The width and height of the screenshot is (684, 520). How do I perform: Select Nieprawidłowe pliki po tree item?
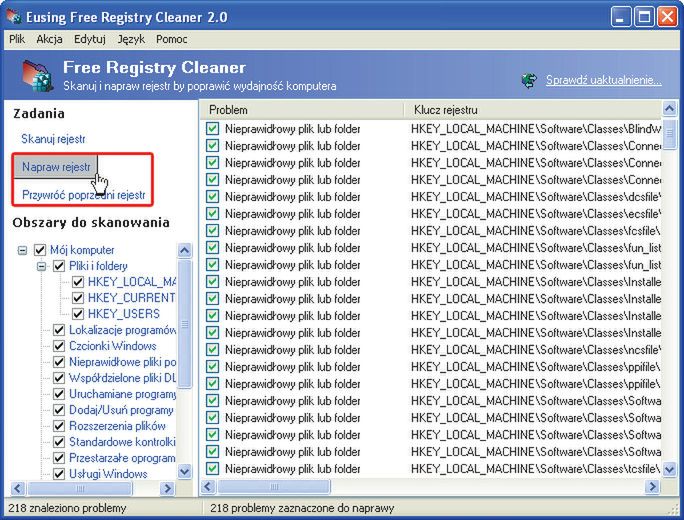click(123, 362)
